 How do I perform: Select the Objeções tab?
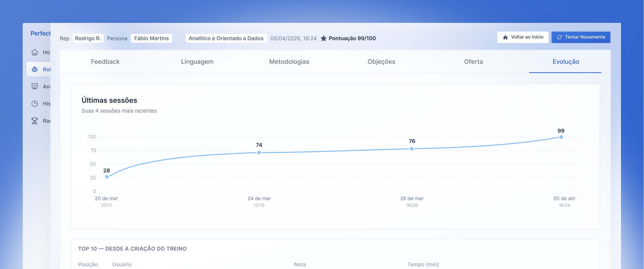point(381,62)
